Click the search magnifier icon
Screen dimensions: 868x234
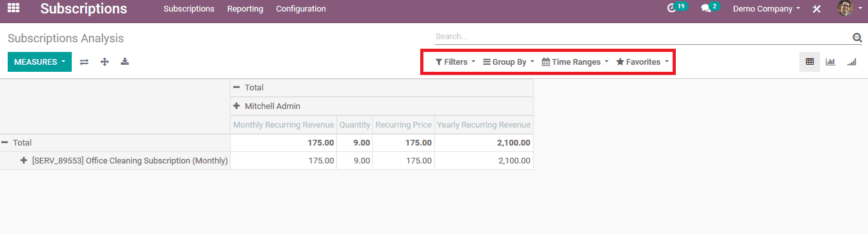click(x=857, y=38)
